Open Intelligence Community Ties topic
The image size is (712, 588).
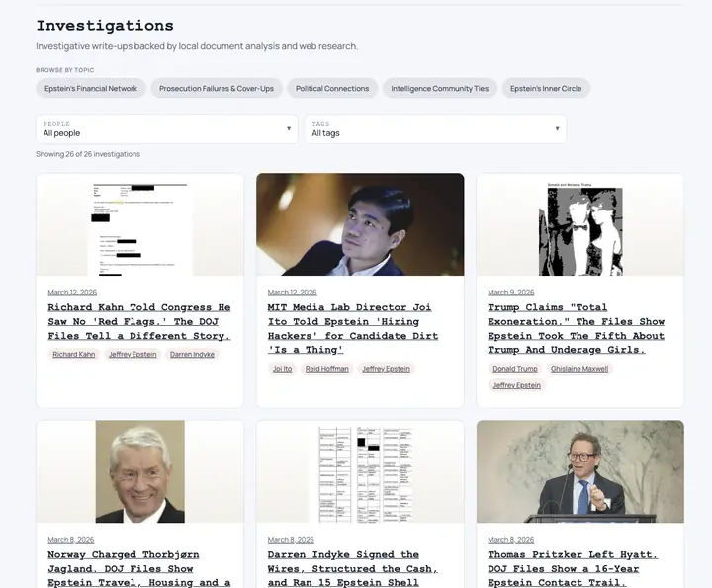click(439, 89)
